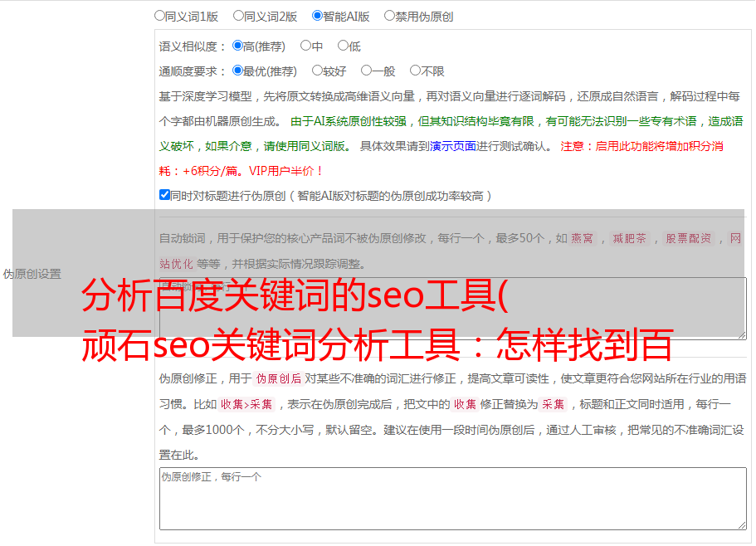Choose the 智能AI版 radio option
Image resolution: width=756 pixels, height=546 pixels.
[x=317, y=16]
